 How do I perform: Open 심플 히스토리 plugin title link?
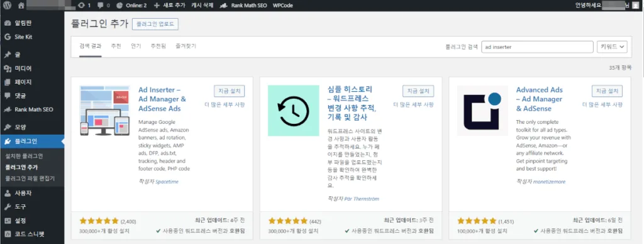(x=352, y=104)
